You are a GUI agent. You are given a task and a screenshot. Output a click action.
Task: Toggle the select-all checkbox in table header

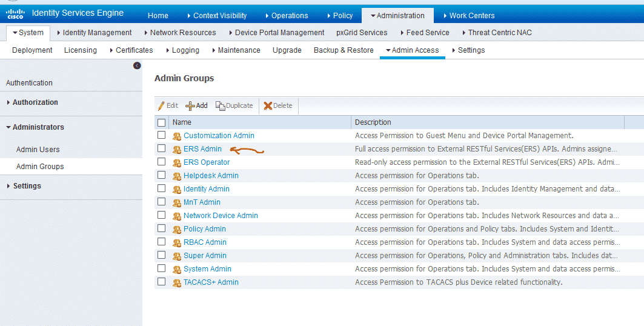click(x=161, y=122)
